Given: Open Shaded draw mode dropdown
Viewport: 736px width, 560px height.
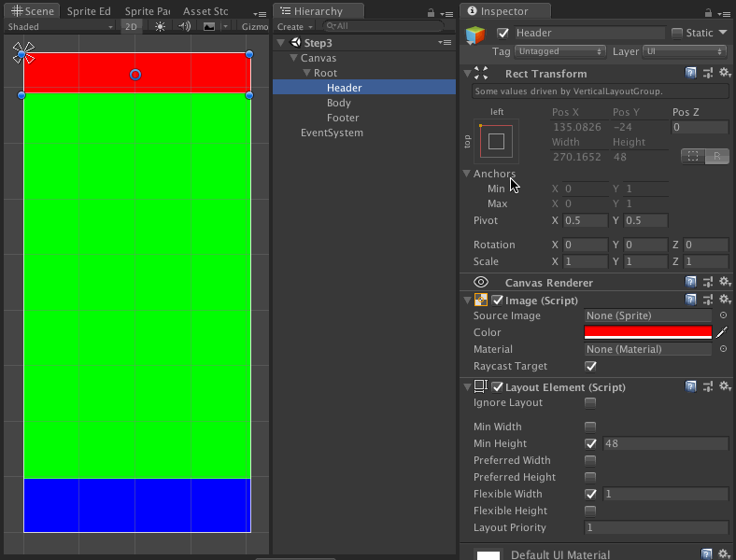Looking at the screenshot, I should (60, 27).
